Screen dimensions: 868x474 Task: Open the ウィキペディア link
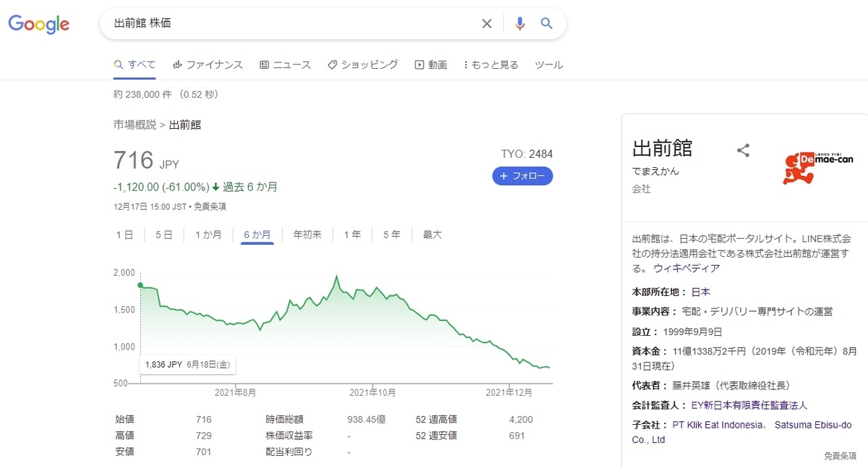(686, 268)
